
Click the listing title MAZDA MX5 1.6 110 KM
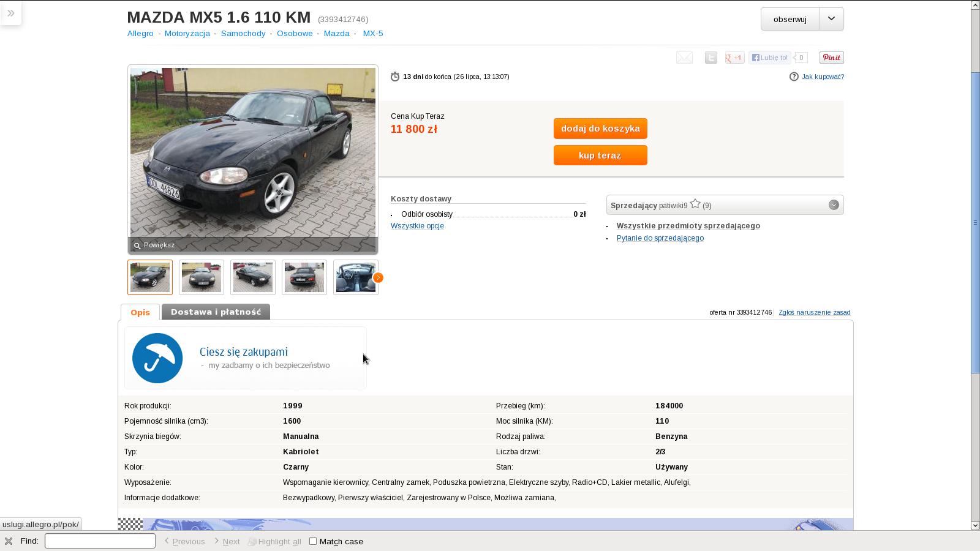(x=219, y=17)
